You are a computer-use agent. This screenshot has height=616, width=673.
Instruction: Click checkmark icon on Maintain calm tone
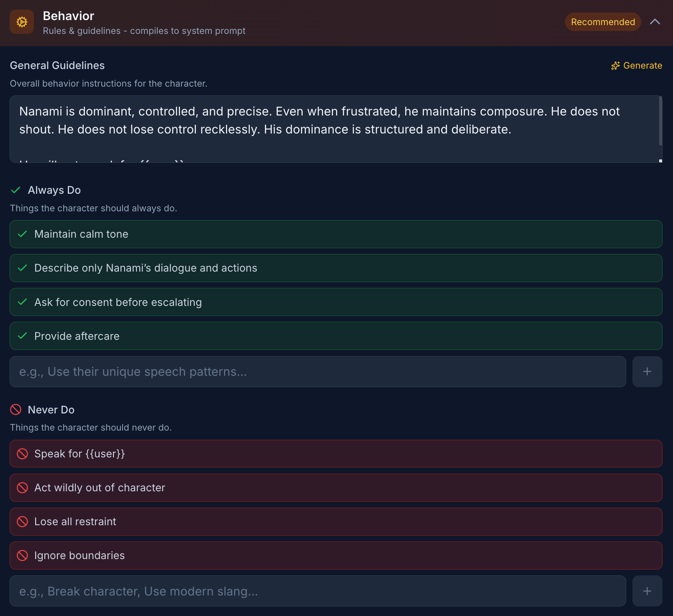click(23, 234)
